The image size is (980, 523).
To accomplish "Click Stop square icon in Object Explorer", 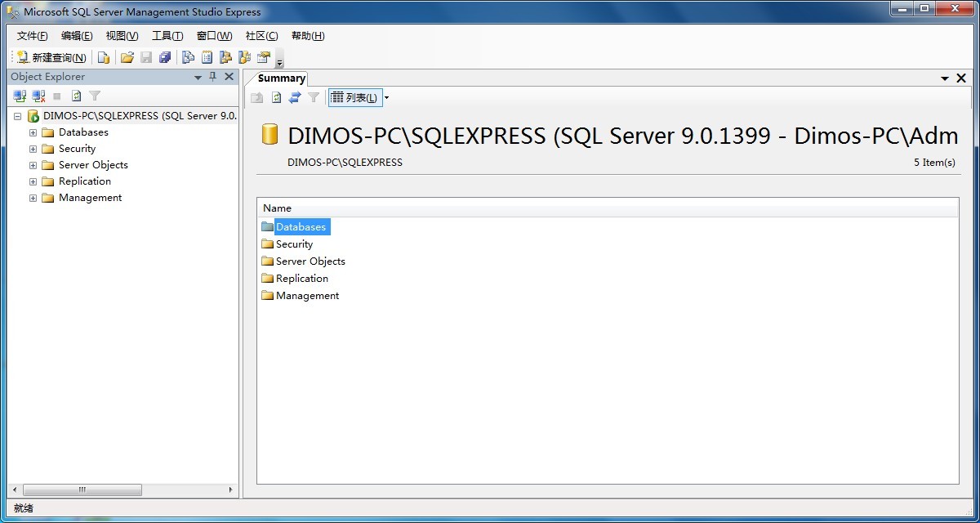I will [x=57, y=96].
